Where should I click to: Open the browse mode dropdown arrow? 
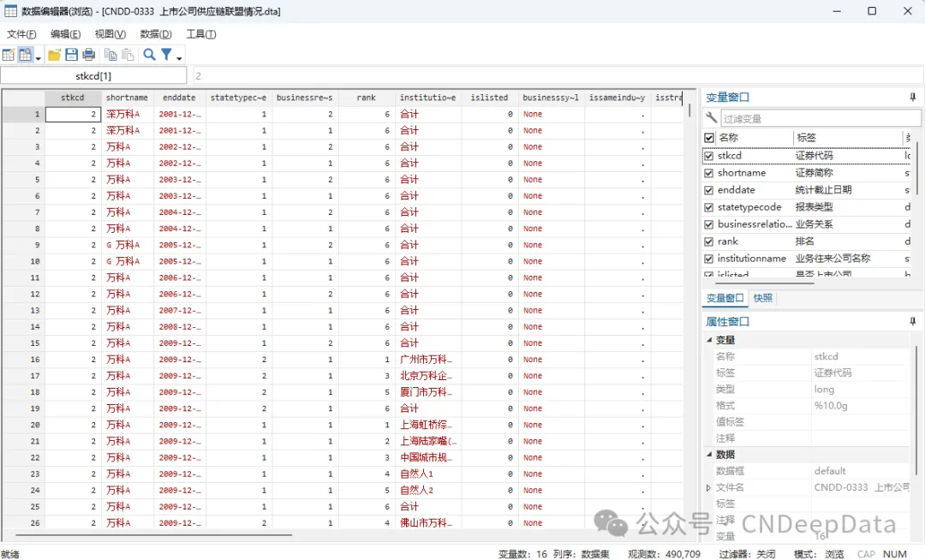pyautogui.click(x=39, y=57)
